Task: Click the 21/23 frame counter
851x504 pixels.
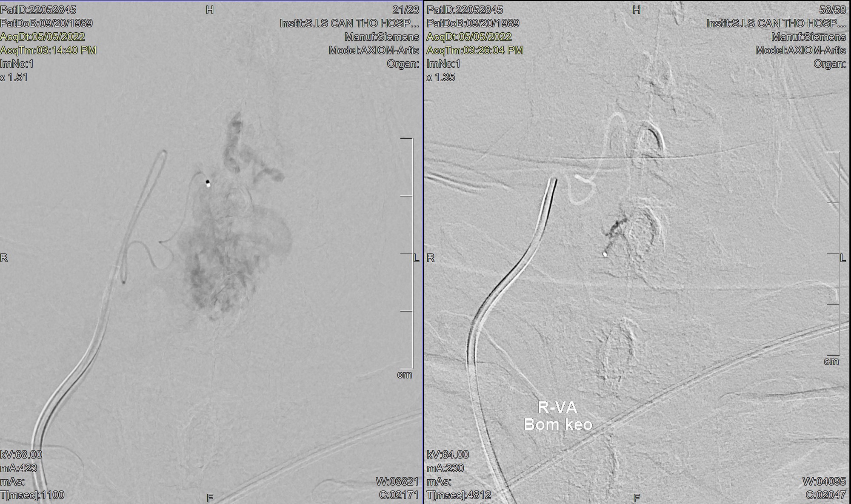Action: [405, 10]
